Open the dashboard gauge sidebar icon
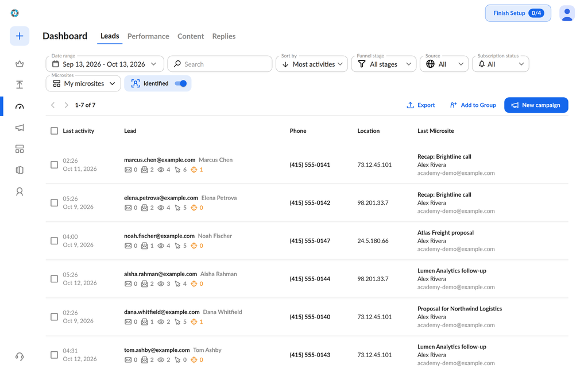Screen dimensions: 588x368 pyautogui.click(x=20, y=106)
